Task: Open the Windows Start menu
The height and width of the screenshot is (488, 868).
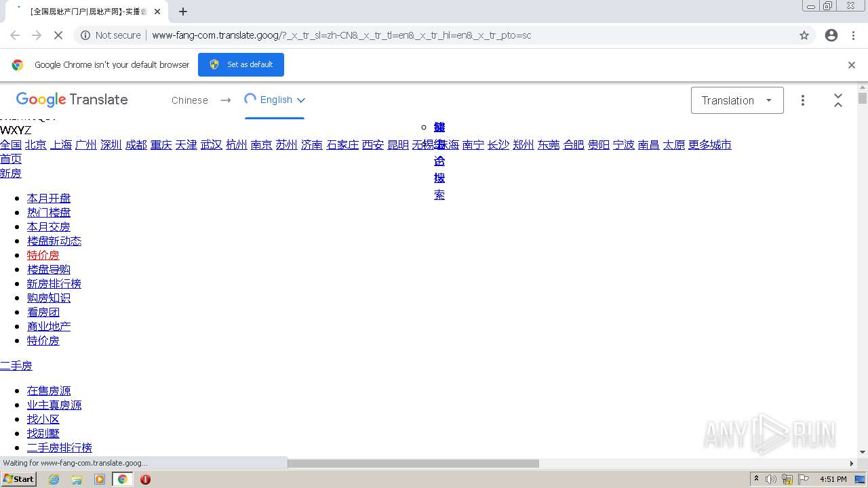Action: click(x=18, y=479)
